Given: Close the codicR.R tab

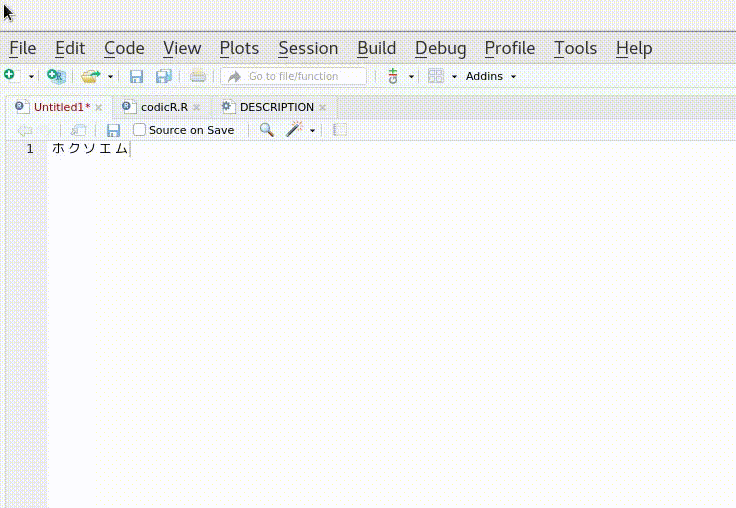Looking at the screenshot, I should coord(197,108).
